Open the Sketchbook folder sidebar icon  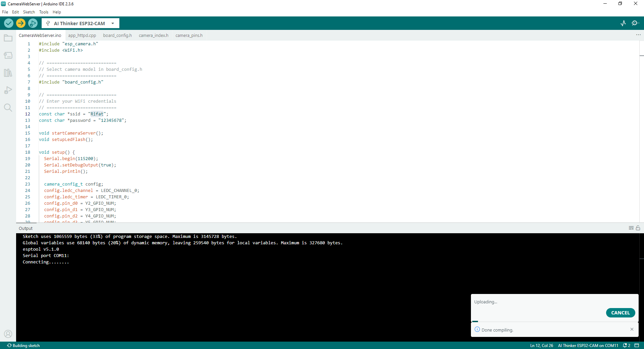(x=8, y=38)
